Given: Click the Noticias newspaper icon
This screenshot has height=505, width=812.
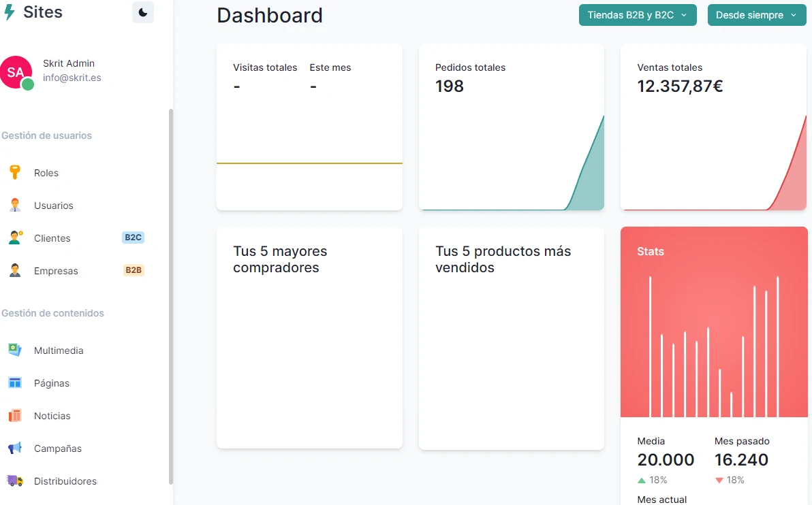Looking at the screenshot, I should click(x=15, y=415).
